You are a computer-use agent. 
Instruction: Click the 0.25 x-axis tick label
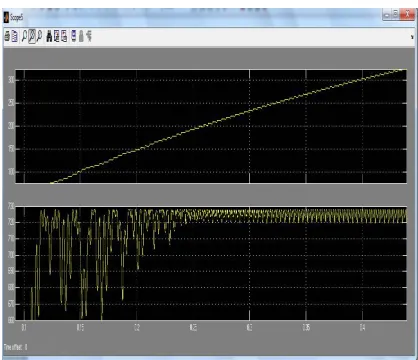(x=193, y=328)
